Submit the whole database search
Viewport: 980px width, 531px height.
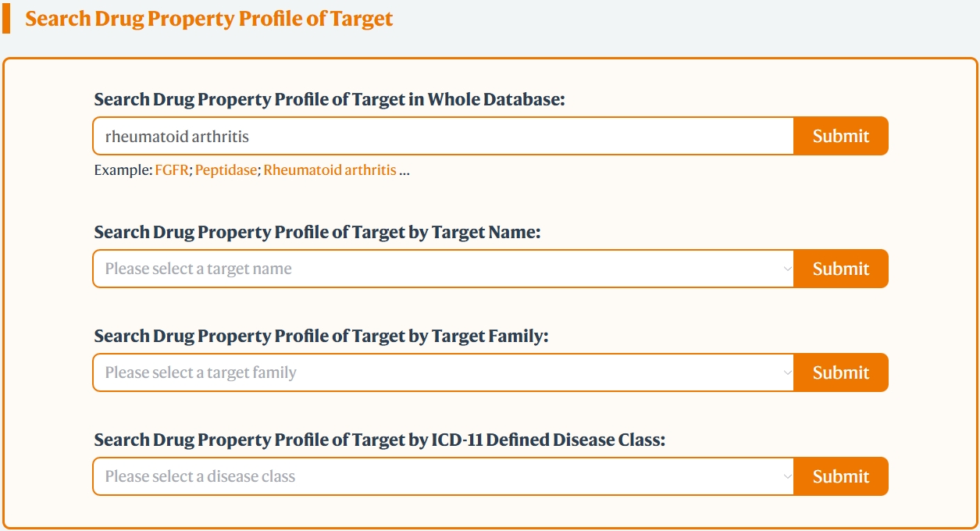(840, 137)
